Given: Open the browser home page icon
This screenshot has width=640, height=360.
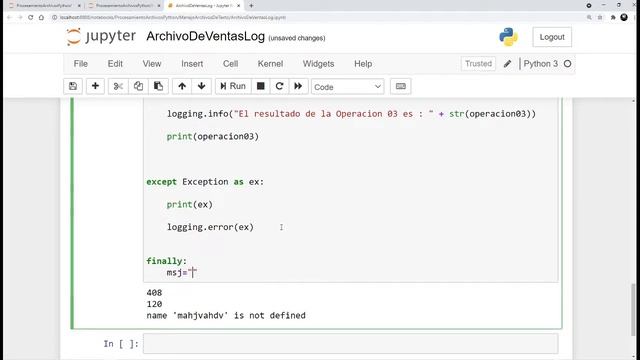Looking at the screenshot, I should [x=41, y=18].
